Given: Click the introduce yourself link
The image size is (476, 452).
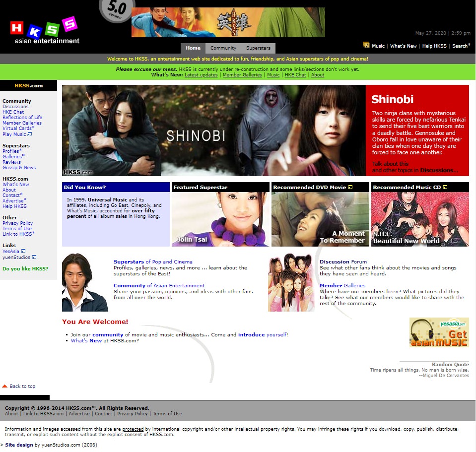Looking at the screenshot, I should 262,334.
